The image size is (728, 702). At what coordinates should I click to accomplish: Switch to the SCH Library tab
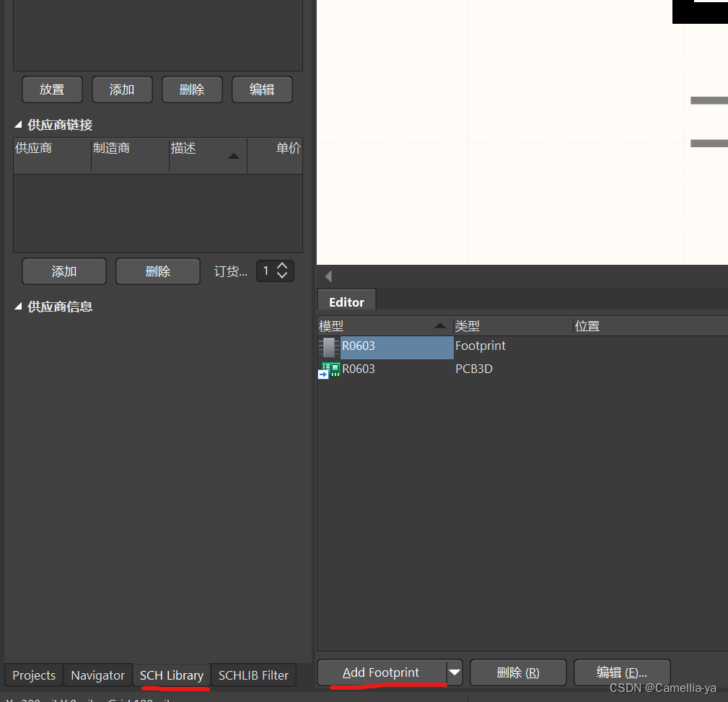[x=172, y=675]
